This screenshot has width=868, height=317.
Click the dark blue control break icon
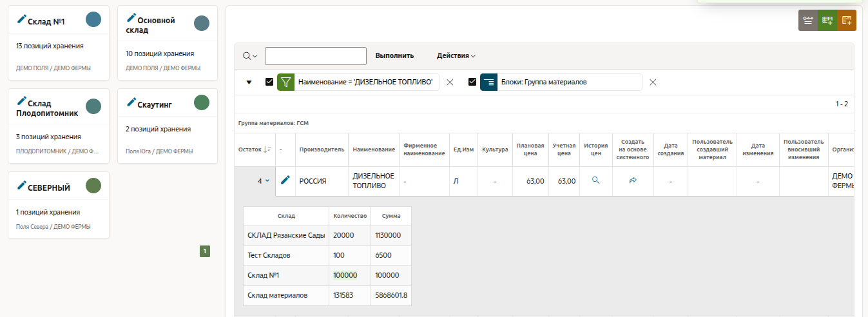tap(488, 82)
